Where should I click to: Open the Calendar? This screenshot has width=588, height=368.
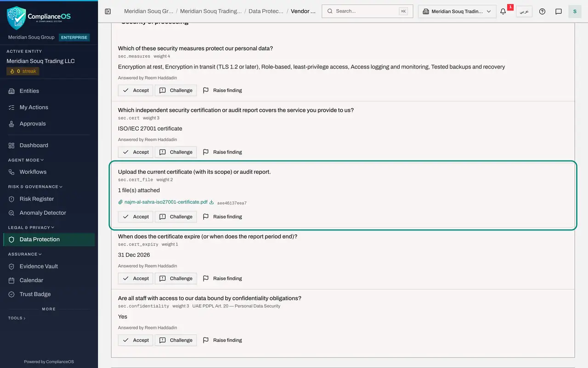(x=49, y=280)
